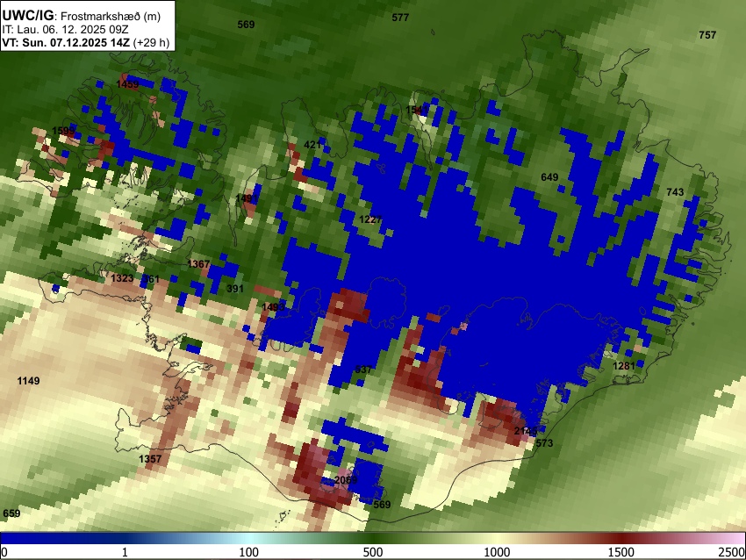Click the 743 value on the map

click(x=675, y=192)
